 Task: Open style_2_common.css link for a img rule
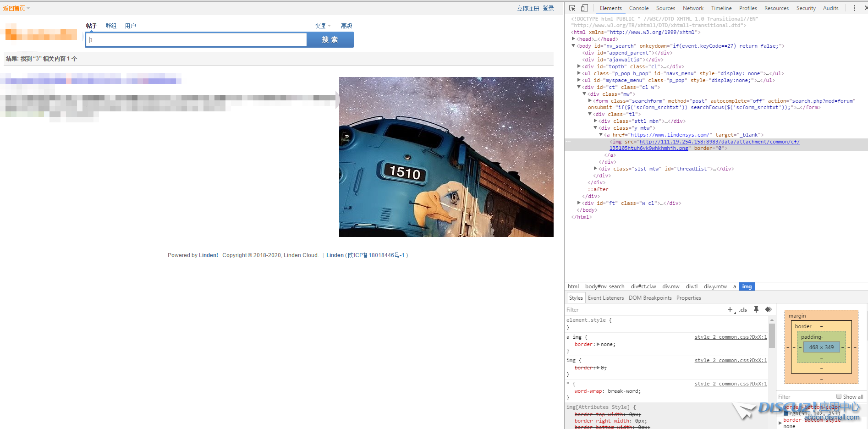[731, 337]
